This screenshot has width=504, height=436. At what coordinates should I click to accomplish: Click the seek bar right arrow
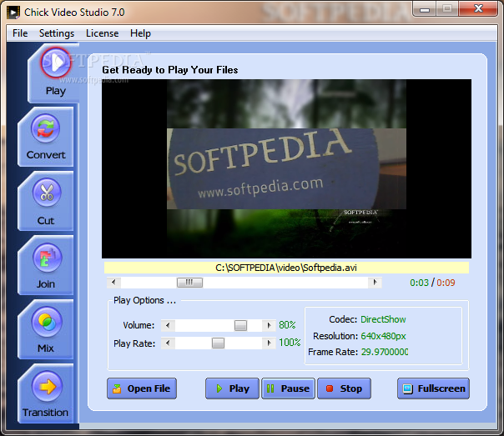tap(375, 283)
